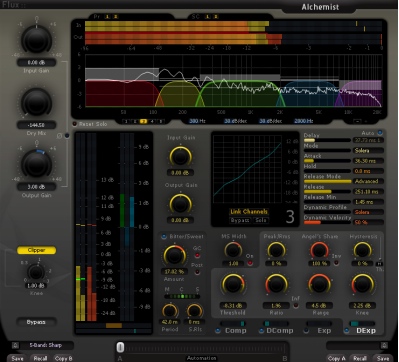Click the Save button next to Copy B

(x=17, y=358)
